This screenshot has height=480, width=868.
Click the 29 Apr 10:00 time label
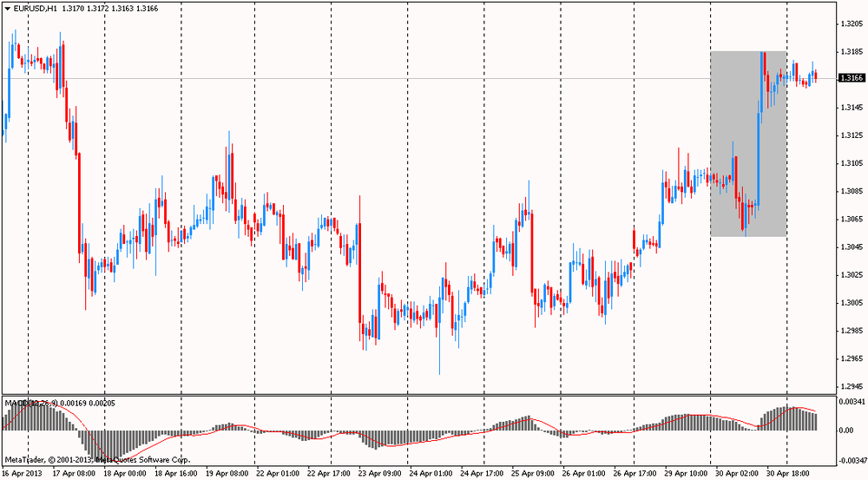685,474
